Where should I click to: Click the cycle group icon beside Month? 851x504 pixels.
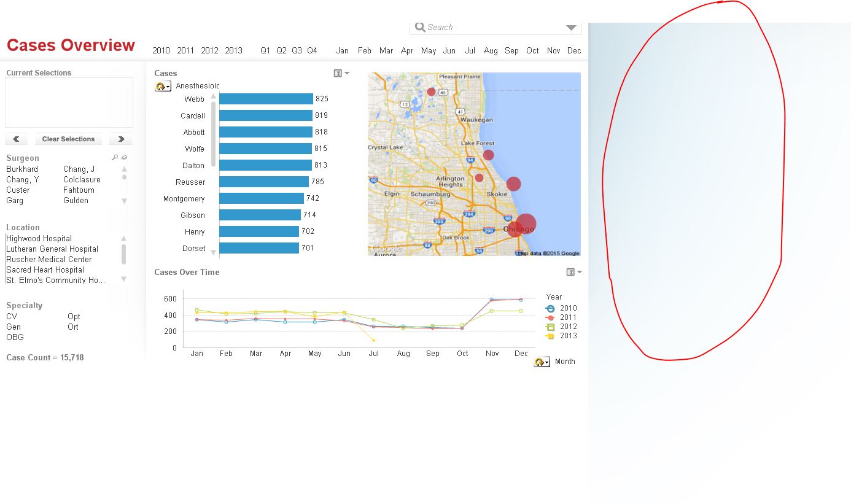point(542,362)
